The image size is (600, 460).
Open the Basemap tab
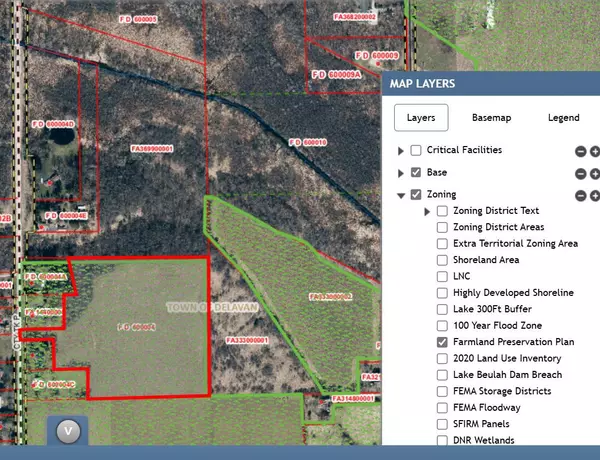click(x=491, y=117)
